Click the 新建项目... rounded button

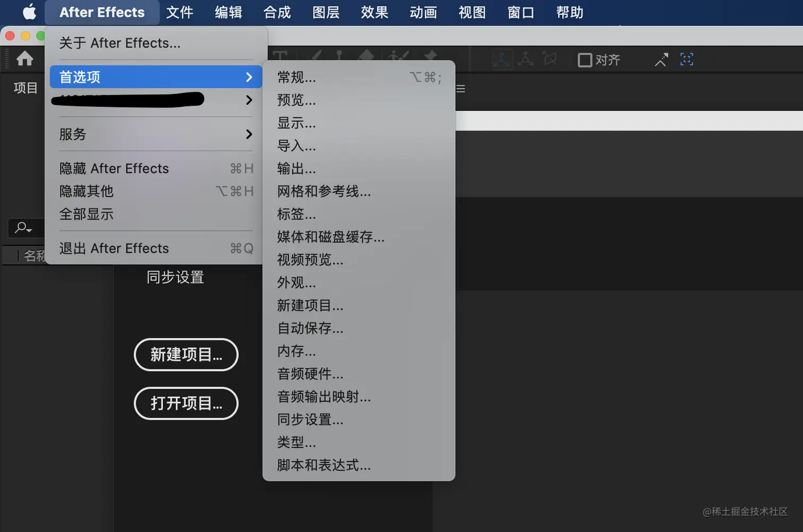186,355
